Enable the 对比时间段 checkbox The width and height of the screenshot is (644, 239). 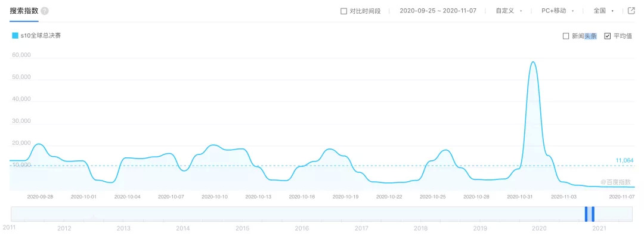343,11
